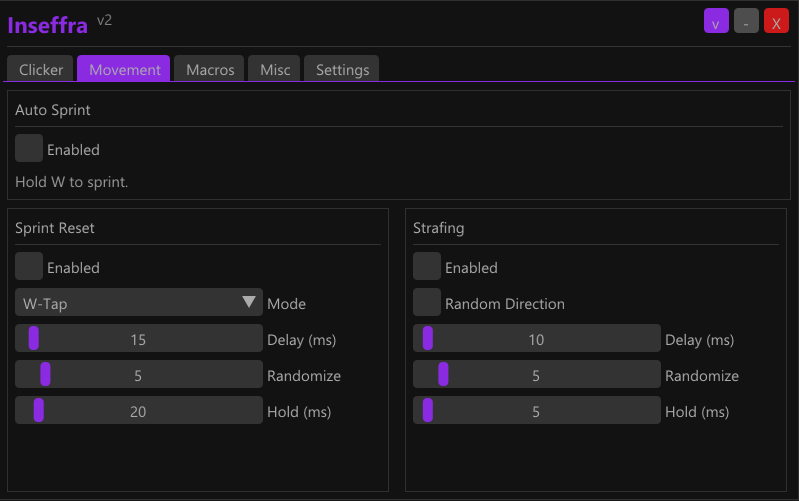The height and width of the screenshot is (501, 799).
Task: Select the active Movement tab
Action: click(x=124, y=69)
